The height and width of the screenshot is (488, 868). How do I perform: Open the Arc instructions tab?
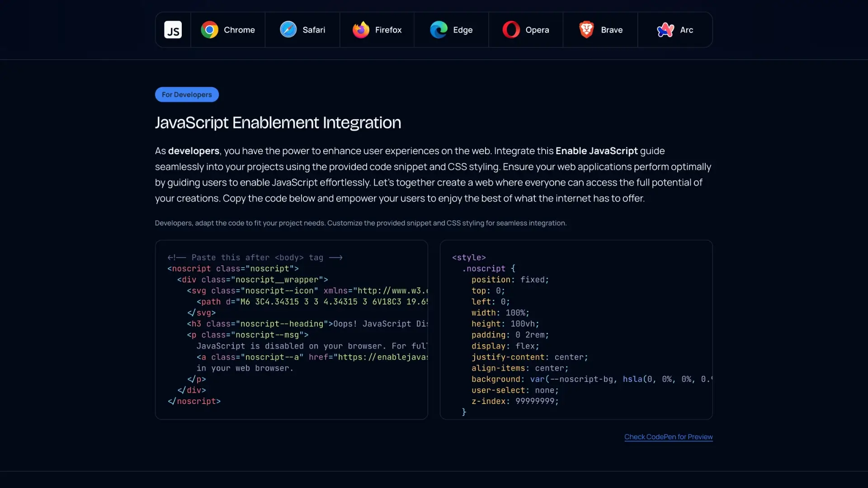point(675,29)
